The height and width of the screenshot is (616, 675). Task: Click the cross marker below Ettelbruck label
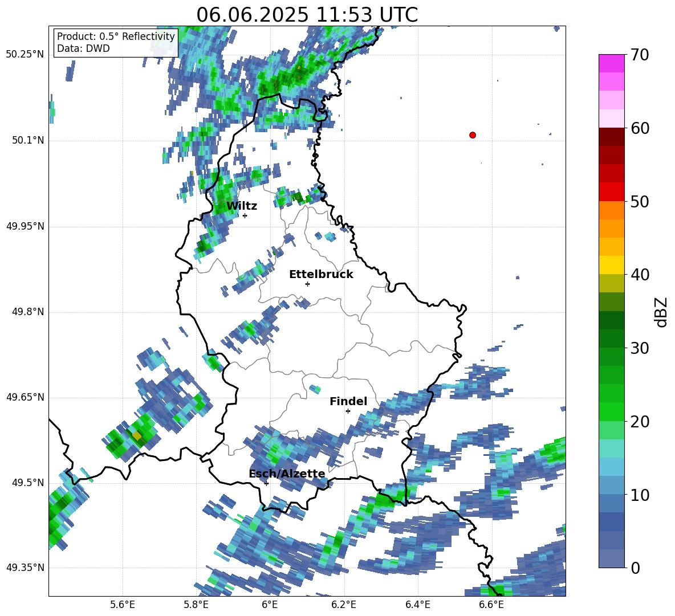click(x=307, y=284)
